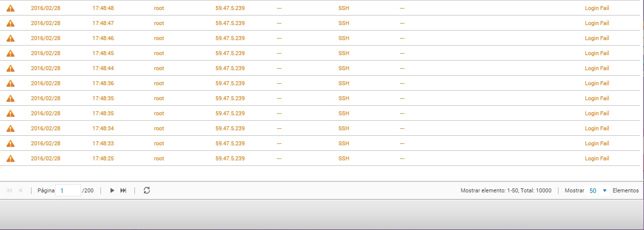Click warning icon on the 17:48:36 entry
Image resolution: width=644 pixels, height=230 pixels.
pos(10,83)
